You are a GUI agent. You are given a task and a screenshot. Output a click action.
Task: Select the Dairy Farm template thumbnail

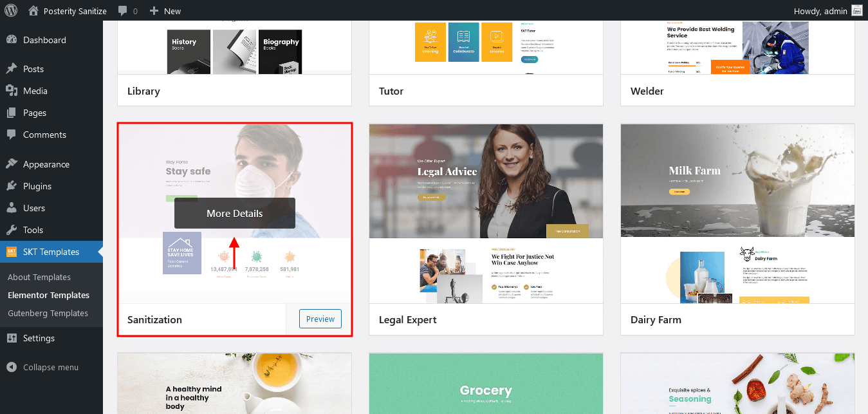pos(737,214)
